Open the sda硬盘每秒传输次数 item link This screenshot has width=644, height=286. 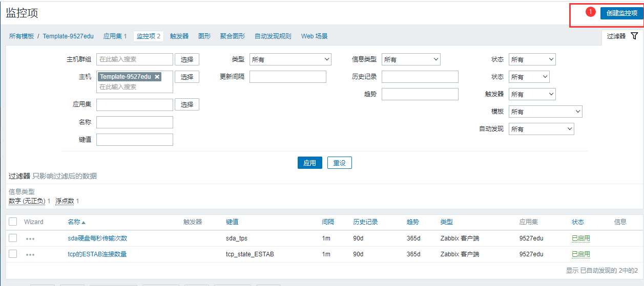pos(97,238)
